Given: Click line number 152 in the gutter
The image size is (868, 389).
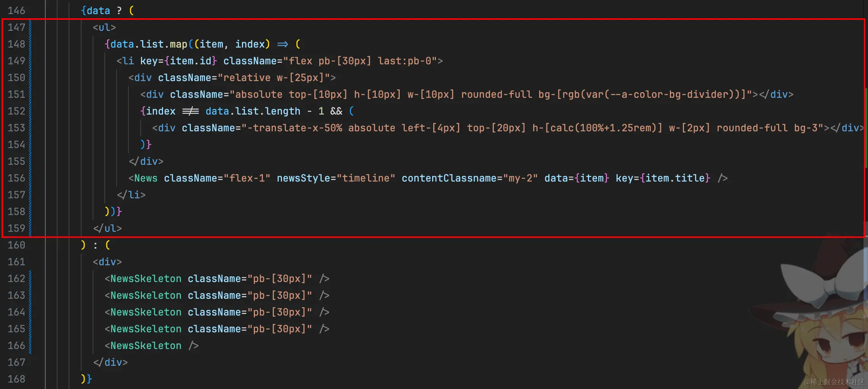Looking at the screenshot, I should coord(16,111).
